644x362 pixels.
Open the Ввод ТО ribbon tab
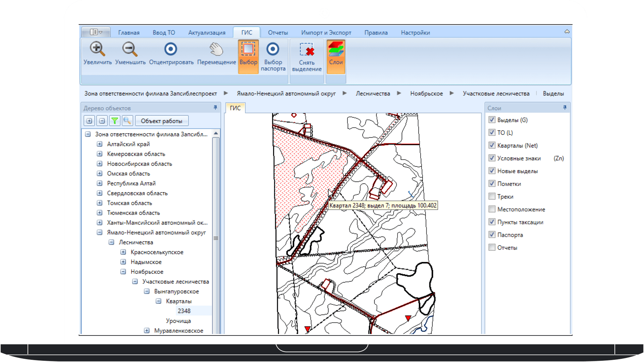point(164,33)
